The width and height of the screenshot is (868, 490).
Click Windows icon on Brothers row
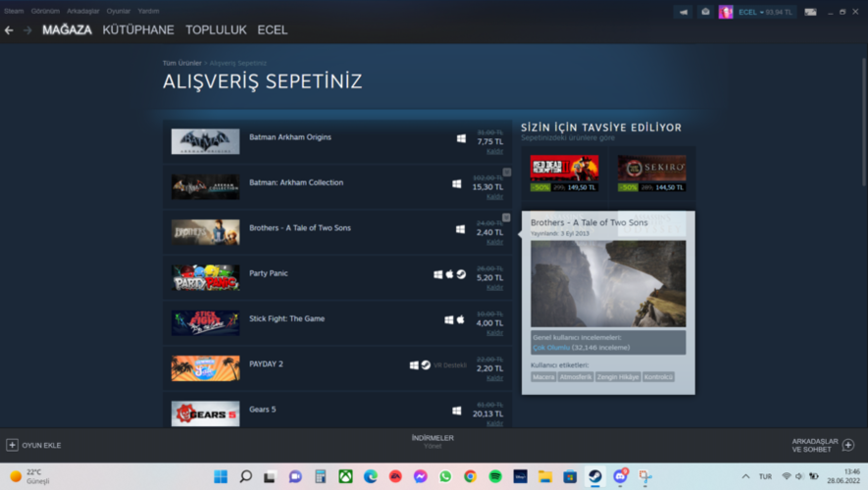pyautogui.click(x=460, y=229)
